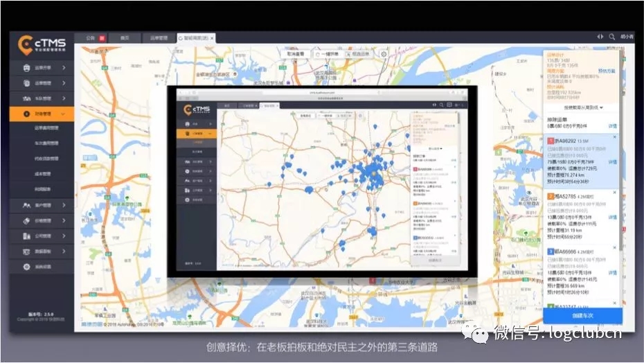Switch to the 首页 tab
Viewport: 644px width, 363px height.
click(125, 37)
